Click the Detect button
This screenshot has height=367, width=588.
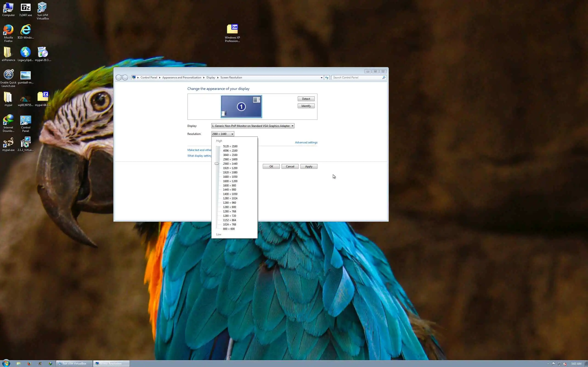coord(306,99)
